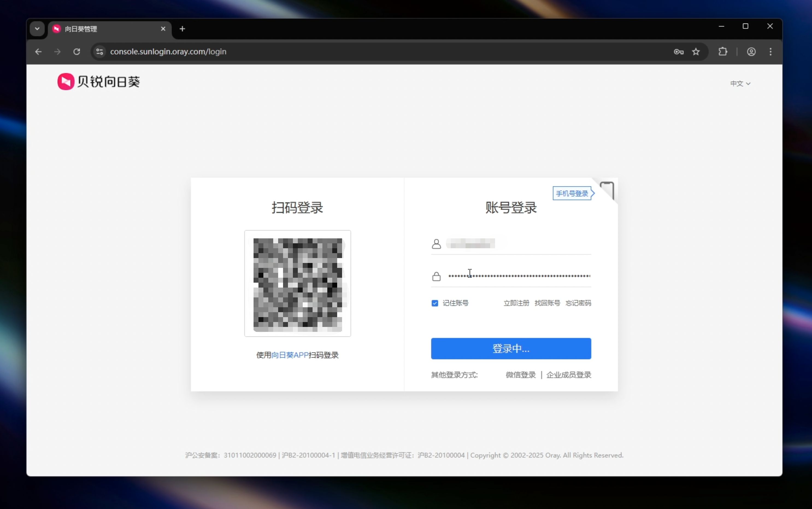Go back to previous page

tap(38, 51)
